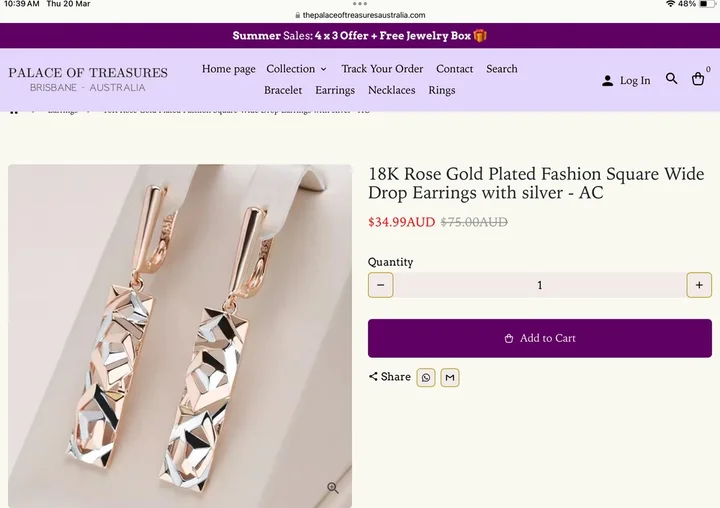
Task: Increase quantity with plus button
Action: point(699,285)
